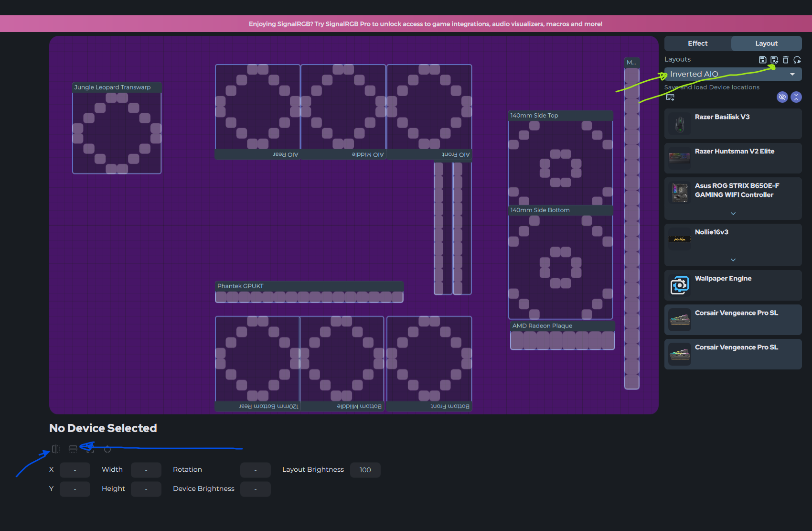The width and height of the screenshot is (812, 531).
Task: Delete the current layout with trash icon
Action: pyautogui.click(x=786, y=60)
